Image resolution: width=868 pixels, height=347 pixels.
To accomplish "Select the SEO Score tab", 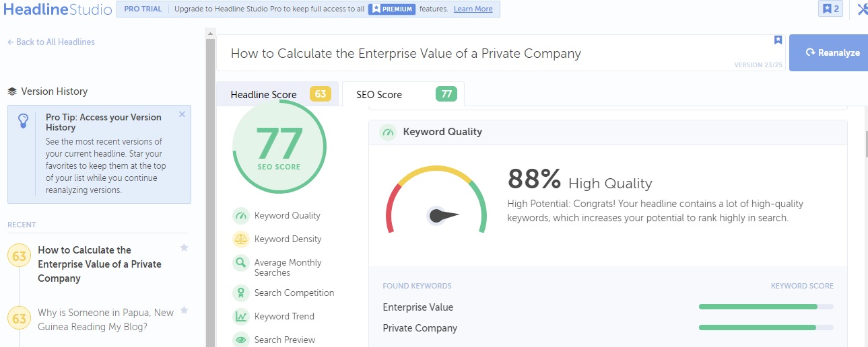I will pyautogui.click(x=403, y=94).
